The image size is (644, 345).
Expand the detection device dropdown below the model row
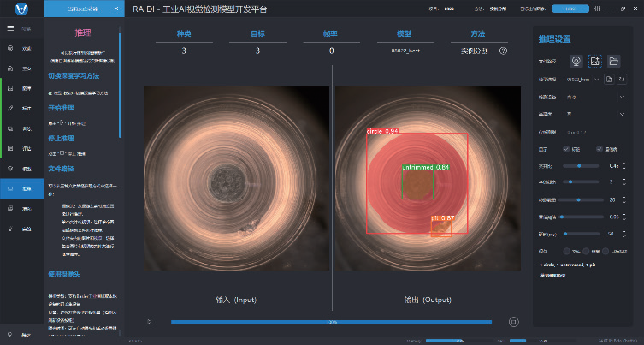[x=595, y=97]
